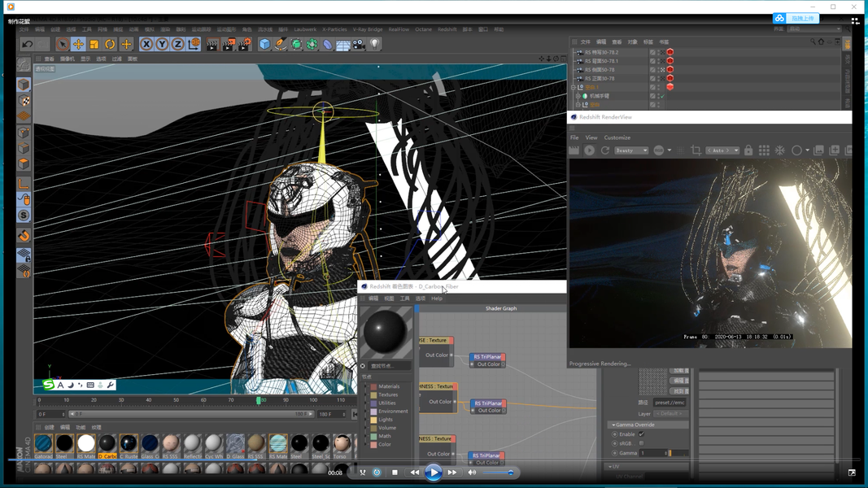868x488 pixels.
Task: Click the snowflake freeze icon in RenderView
Action: tap(780, 150)
